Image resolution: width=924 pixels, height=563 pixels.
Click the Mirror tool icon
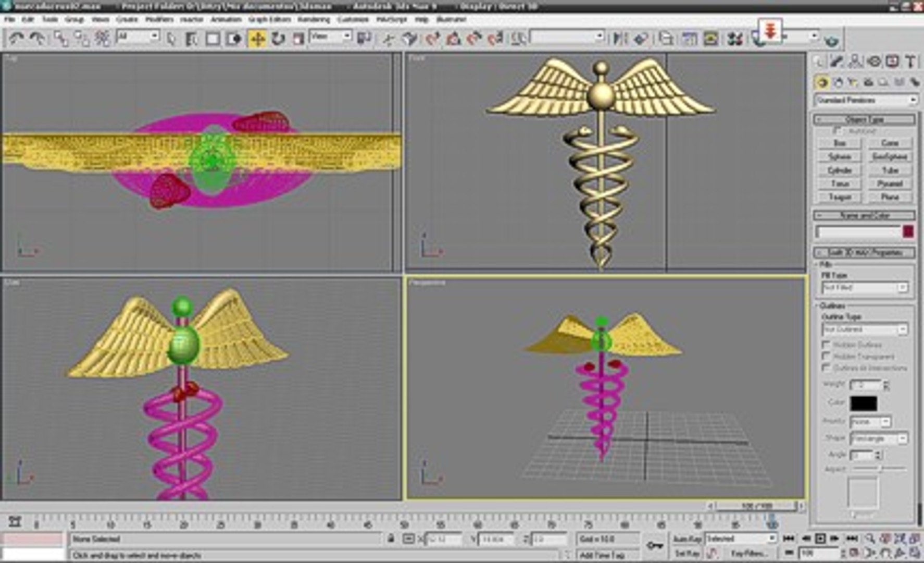[x=619, y=39]
